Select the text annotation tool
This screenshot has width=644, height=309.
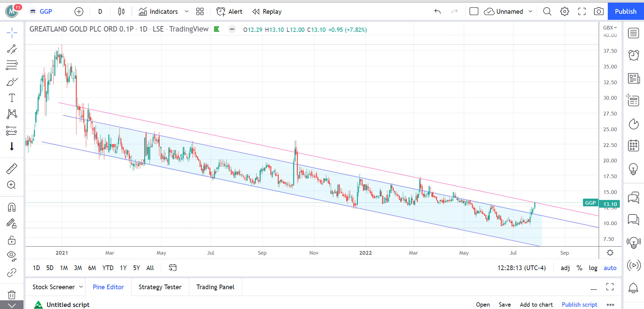pos(12,98)
